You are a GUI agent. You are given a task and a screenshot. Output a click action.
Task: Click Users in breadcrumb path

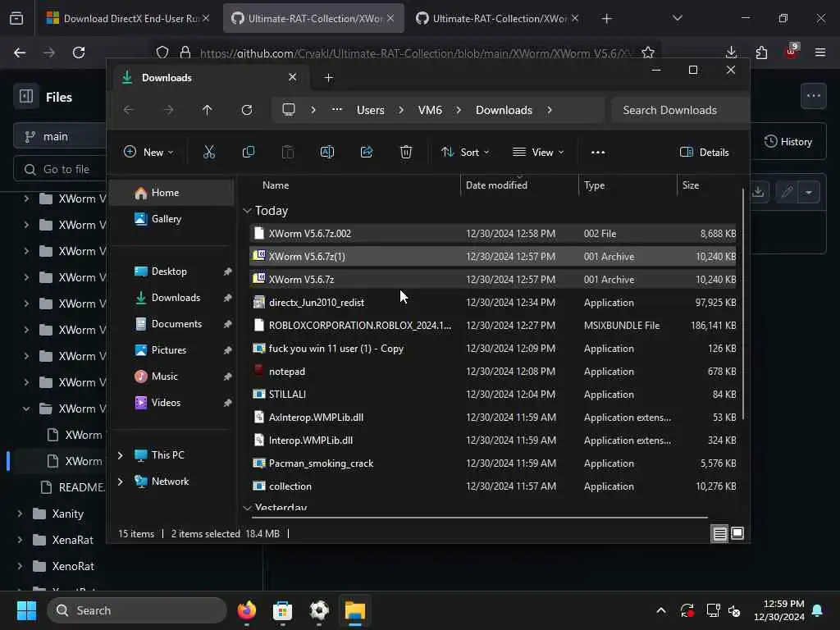370,110
